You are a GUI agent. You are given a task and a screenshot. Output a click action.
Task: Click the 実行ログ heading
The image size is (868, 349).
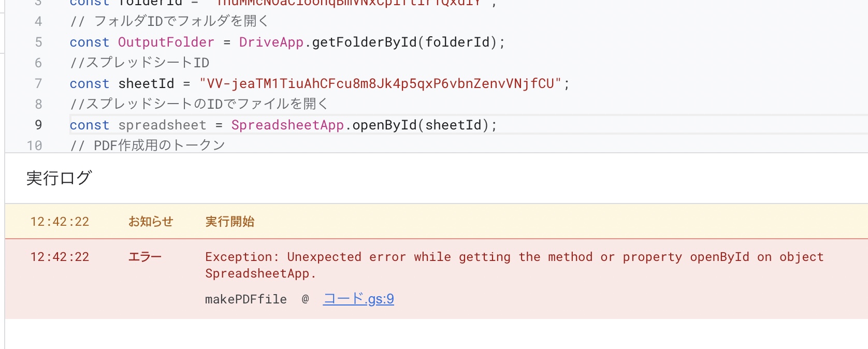59,178
